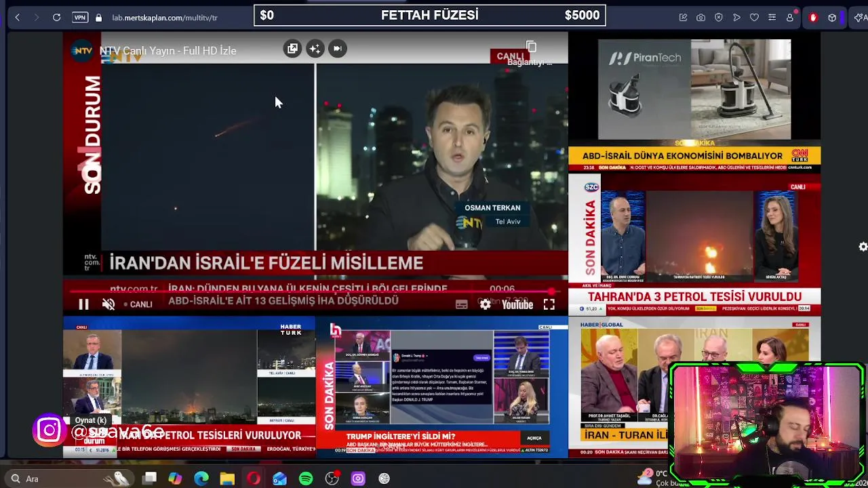Click the skip-forward icon above NTV video

pyautogui.click(x=337, y=49)
